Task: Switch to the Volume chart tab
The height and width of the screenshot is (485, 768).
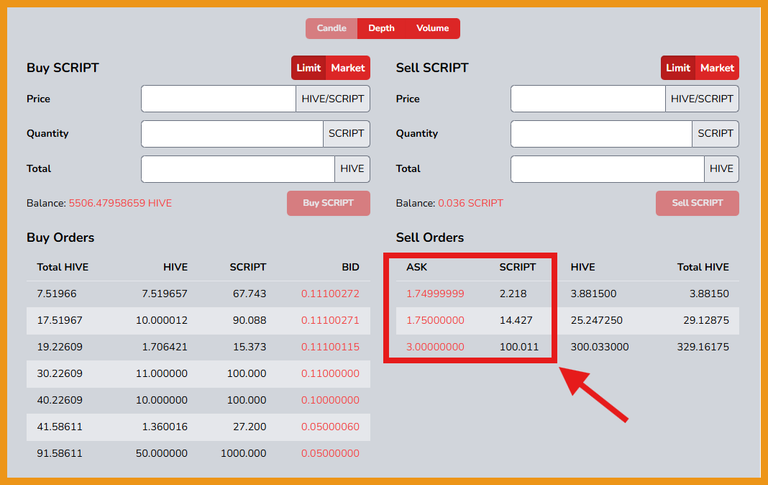Action: pos(432,28)
